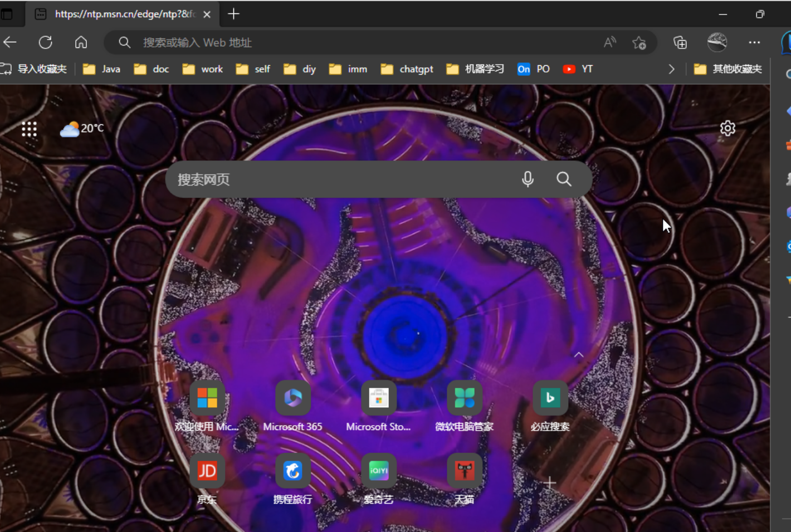Open the app launcher grid icon
This screenshot has width=791, height=532.
(29, 129)
